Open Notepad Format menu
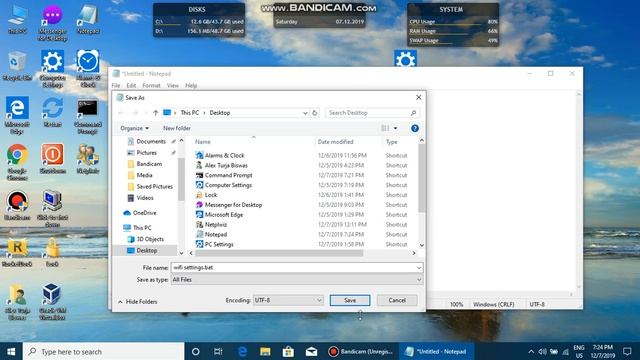The height and width of the screenshot is (360, 640). point(151,85)
